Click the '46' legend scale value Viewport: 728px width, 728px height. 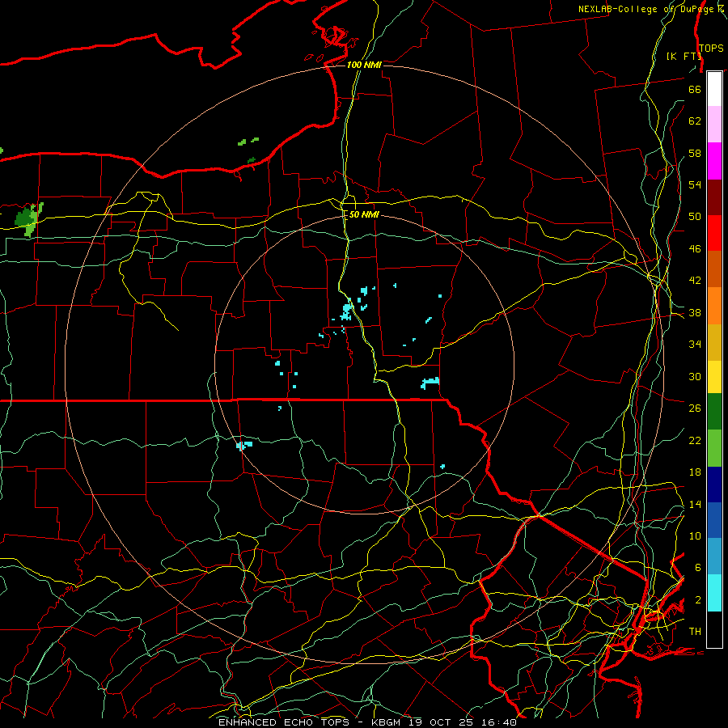[x=695, y=249]
